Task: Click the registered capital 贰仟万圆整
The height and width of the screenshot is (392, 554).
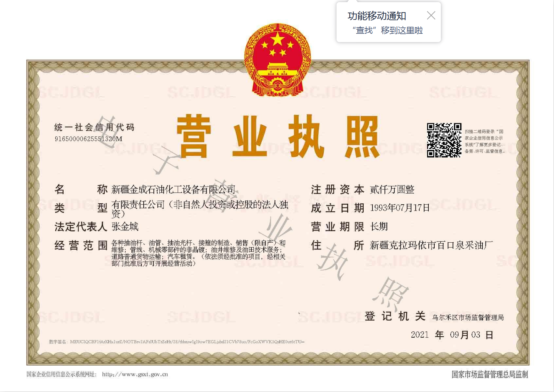Action: [392, 190]
